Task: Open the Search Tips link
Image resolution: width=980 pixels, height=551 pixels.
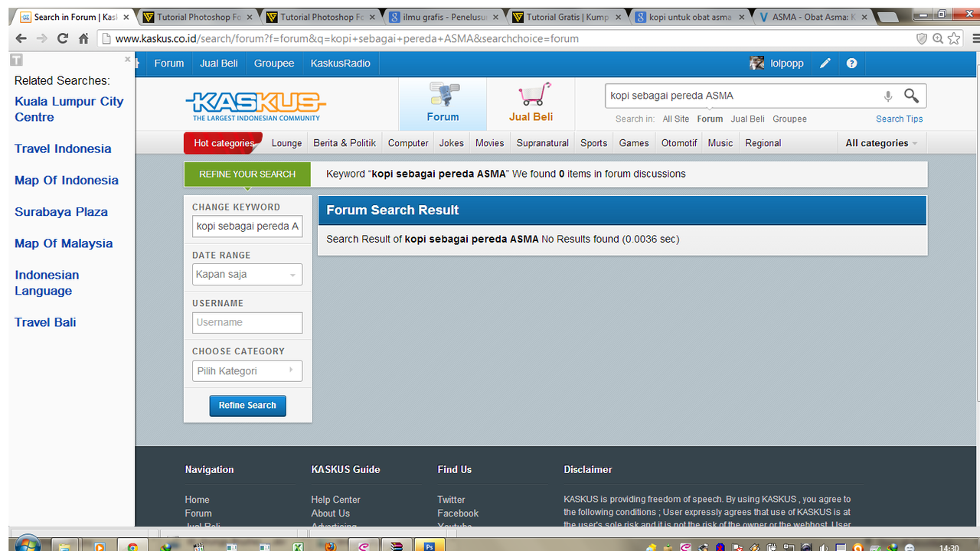Action: [900, 119]
